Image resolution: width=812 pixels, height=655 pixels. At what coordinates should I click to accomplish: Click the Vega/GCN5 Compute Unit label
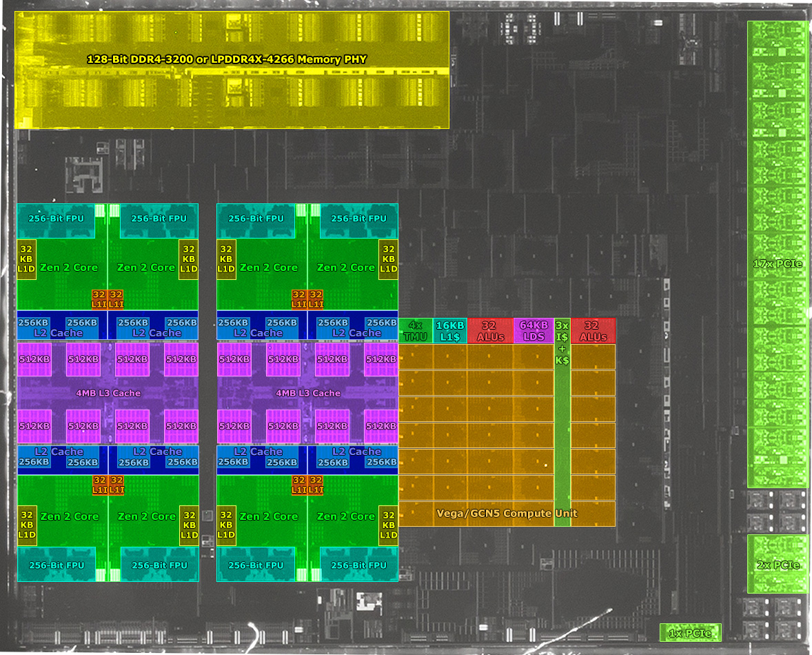pyautogui.click(x=507, y=513)
